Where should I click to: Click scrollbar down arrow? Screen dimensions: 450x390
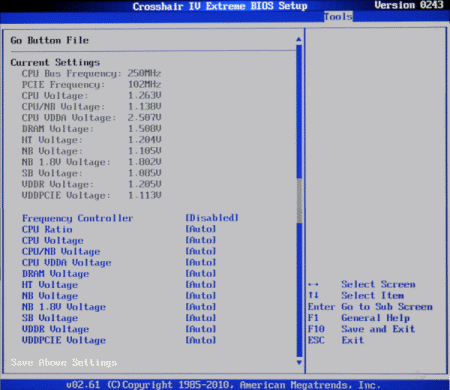pyautogui.click(x=299, y=362)
